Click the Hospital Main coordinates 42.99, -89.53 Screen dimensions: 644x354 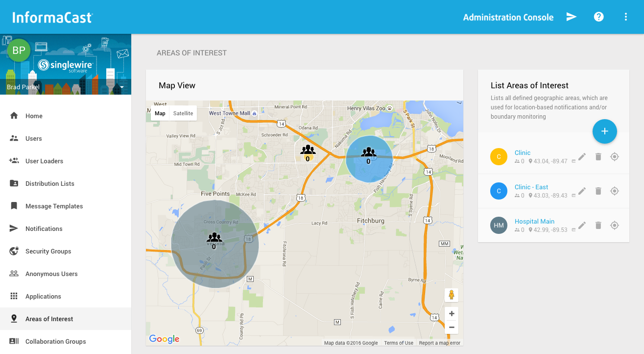tap(550, 230)
